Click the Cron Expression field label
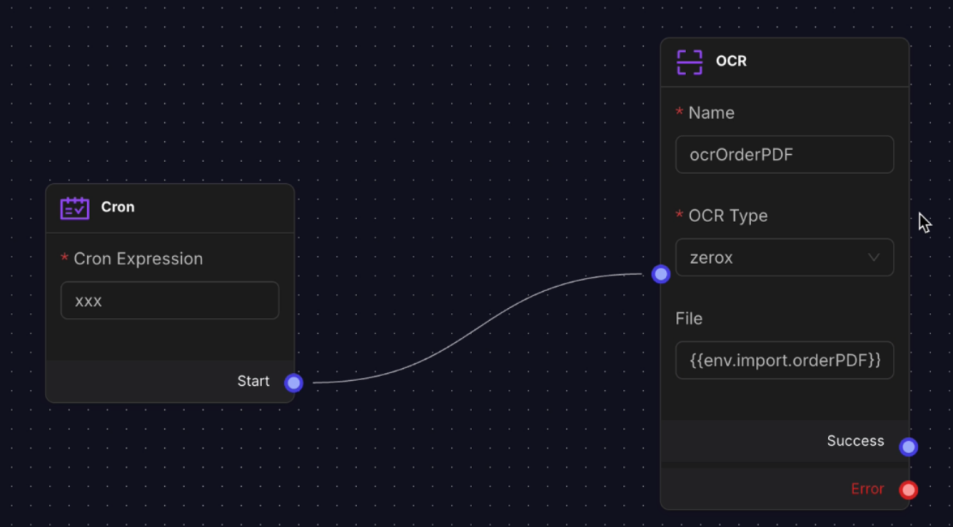The height and width of the screenshot is (527, 953). click(138, 259)
